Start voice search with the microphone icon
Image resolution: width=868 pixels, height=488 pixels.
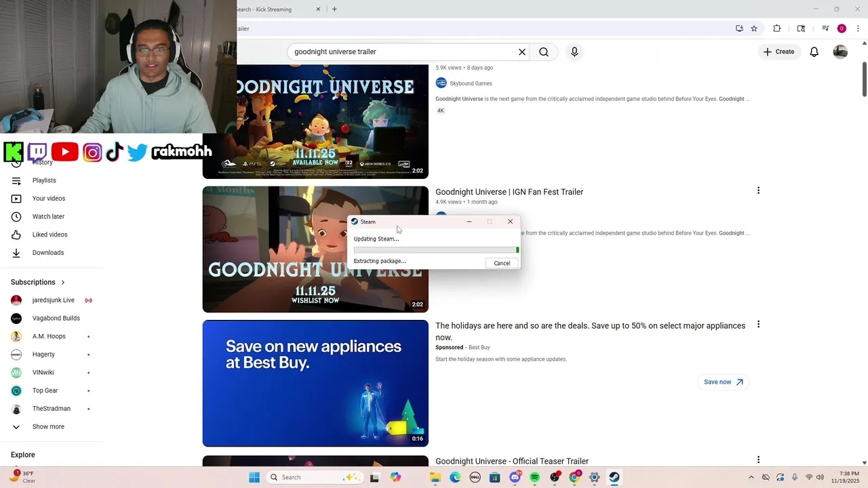pyautogui.click(x=574, y=52)
